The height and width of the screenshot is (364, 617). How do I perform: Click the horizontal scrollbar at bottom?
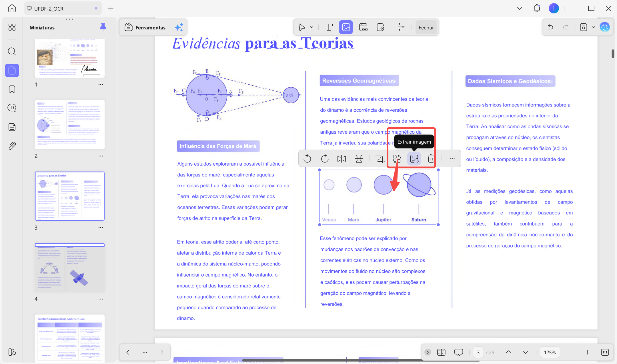361,360
